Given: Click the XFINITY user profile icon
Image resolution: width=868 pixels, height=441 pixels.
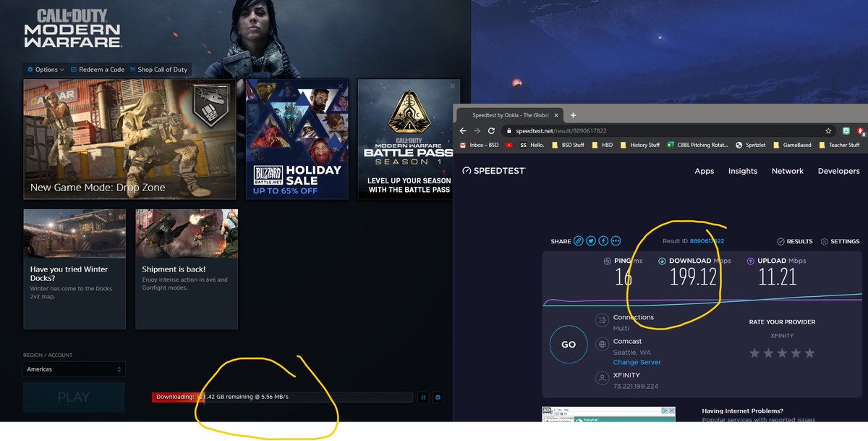Looking at the screenshot, I should [x=601, y=377].
